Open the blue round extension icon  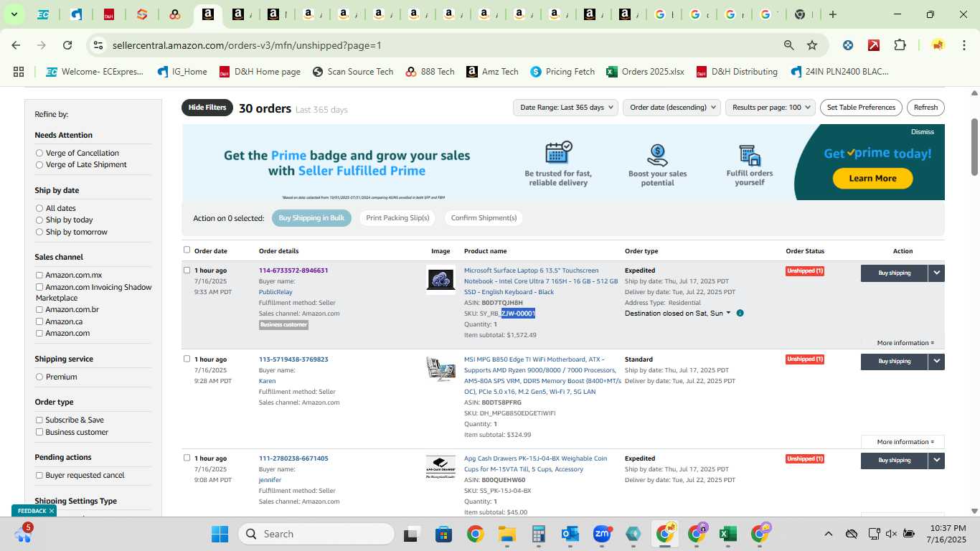[x=848, y=45]
